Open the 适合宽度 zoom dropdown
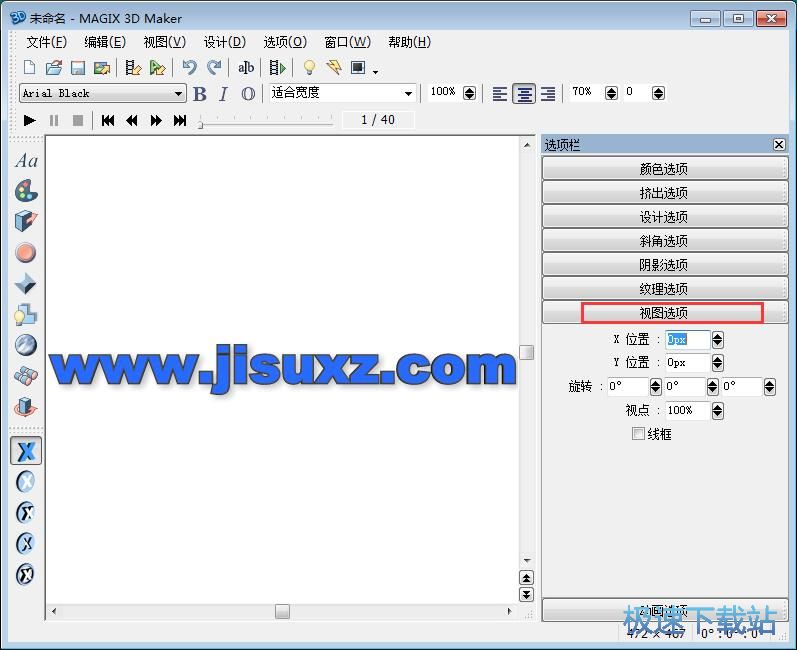This screenshot has width=797, height=650. (408, 94)
